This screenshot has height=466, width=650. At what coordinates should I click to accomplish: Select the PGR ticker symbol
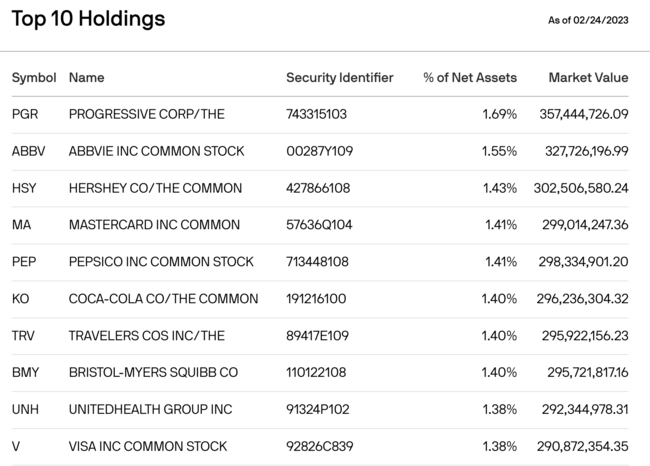[25, 114]
